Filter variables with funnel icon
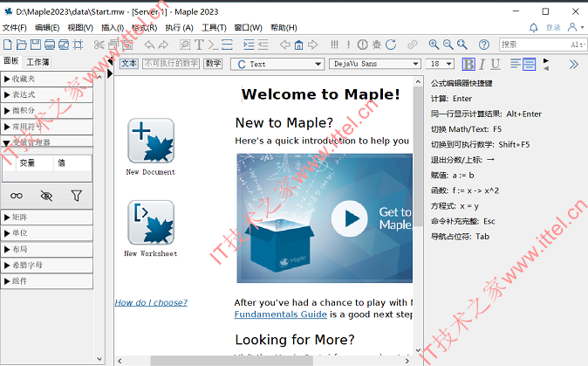 [77, 196]
